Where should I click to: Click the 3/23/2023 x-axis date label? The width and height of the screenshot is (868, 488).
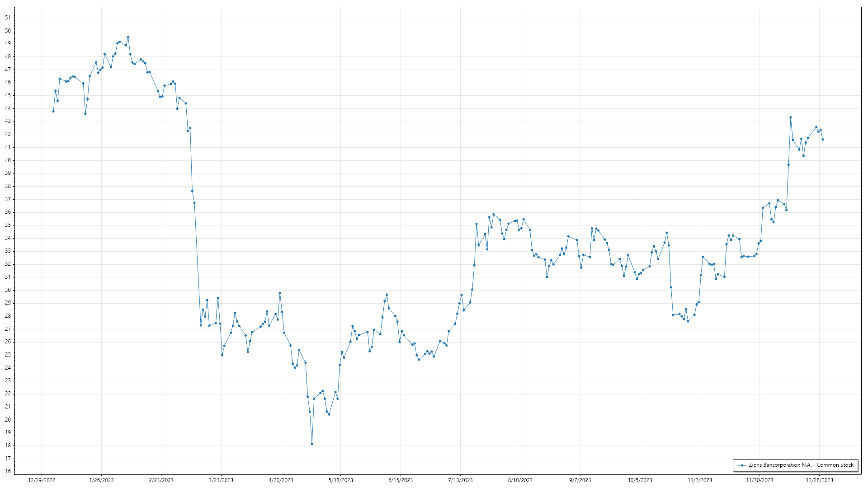221,480
